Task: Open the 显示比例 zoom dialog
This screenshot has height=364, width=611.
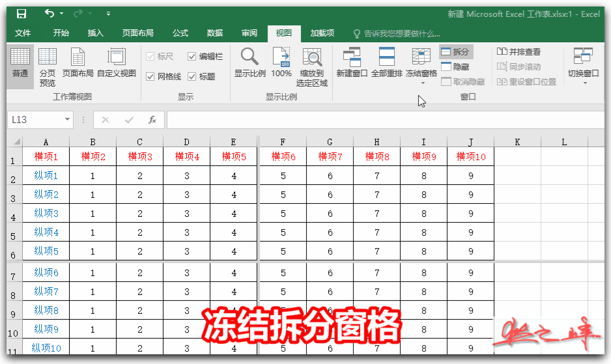Action: pyautogui.click(x=249, y=63)
